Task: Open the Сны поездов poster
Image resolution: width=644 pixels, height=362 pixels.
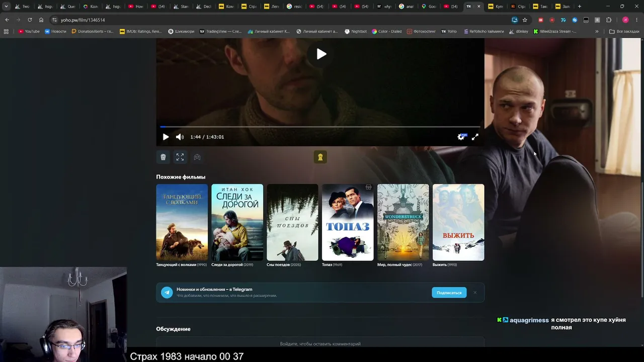Action: point(292,222)
